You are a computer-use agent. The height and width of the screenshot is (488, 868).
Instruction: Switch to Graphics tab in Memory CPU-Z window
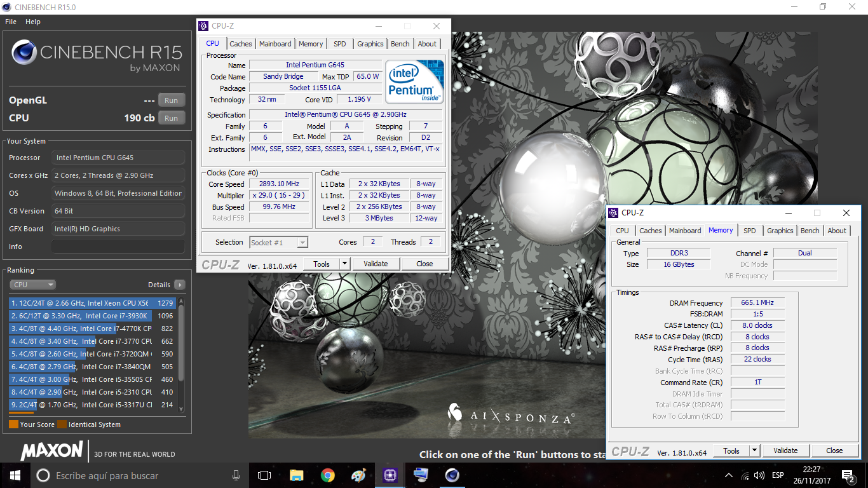coord(780,231)
